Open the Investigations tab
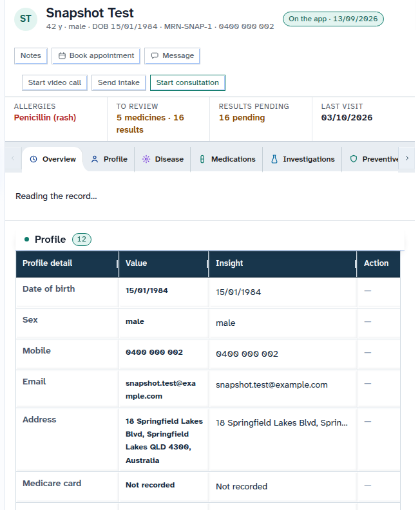Viewport: 420px width, 510px height. 302,159
